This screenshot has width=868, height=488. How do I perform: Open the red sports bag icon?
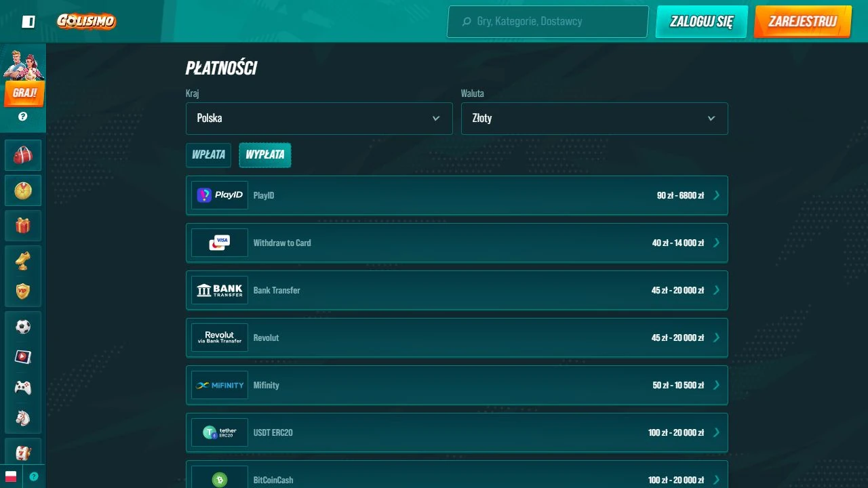[x=23, y=155]
